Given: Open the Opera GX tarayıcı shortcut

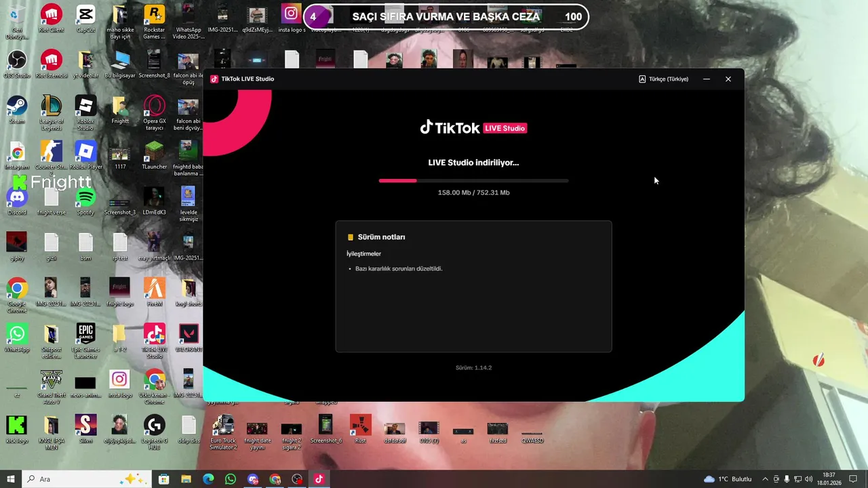Looking at the screenshot, I should point(154,113).
